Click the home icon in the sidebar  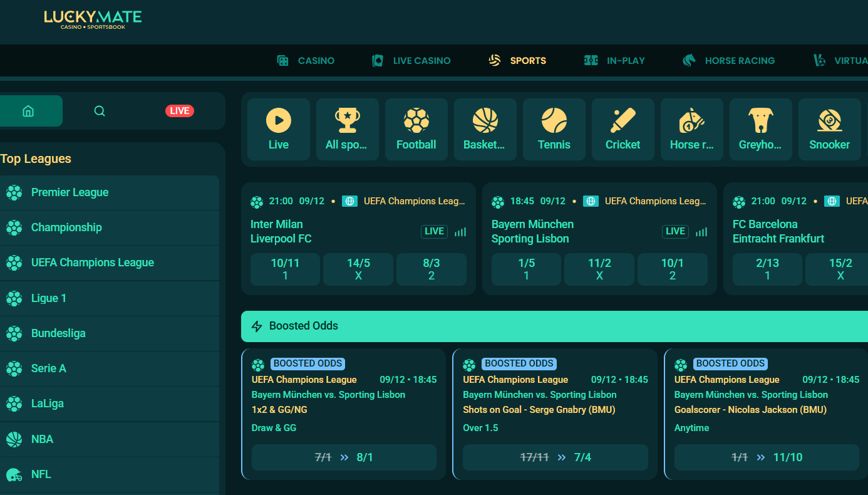pyautogui.click(x=28, y=111)
